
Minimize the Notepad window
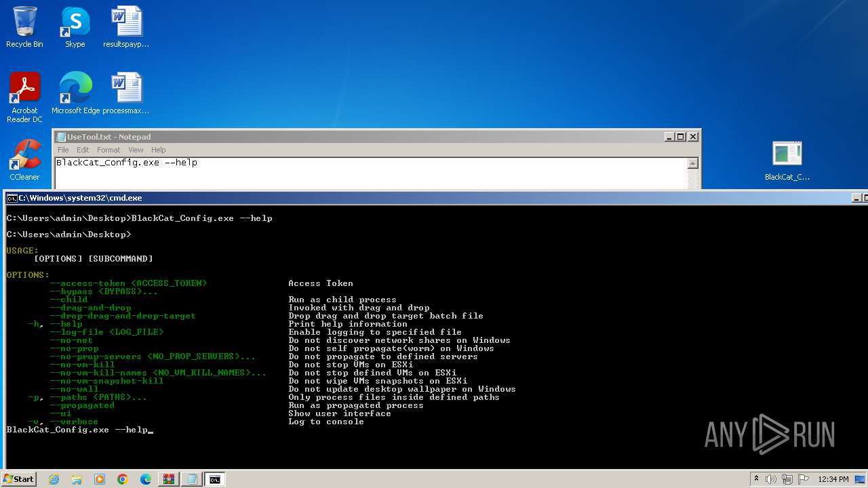pos(669,136)
